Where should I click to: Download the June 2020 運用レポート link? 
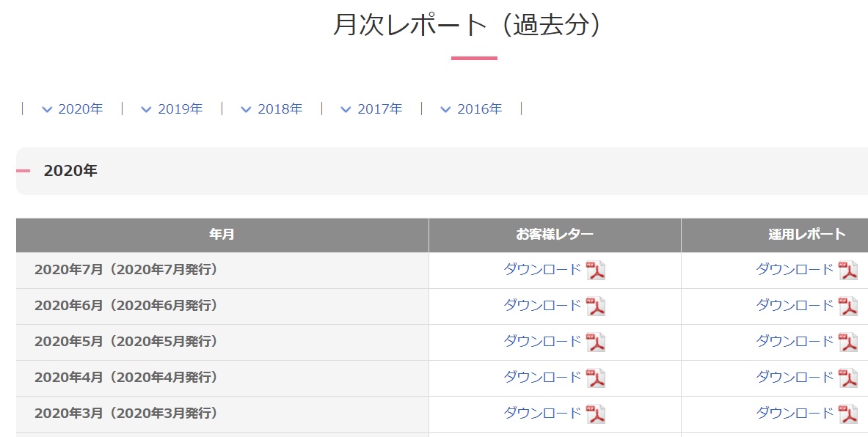tap(795, 305)
